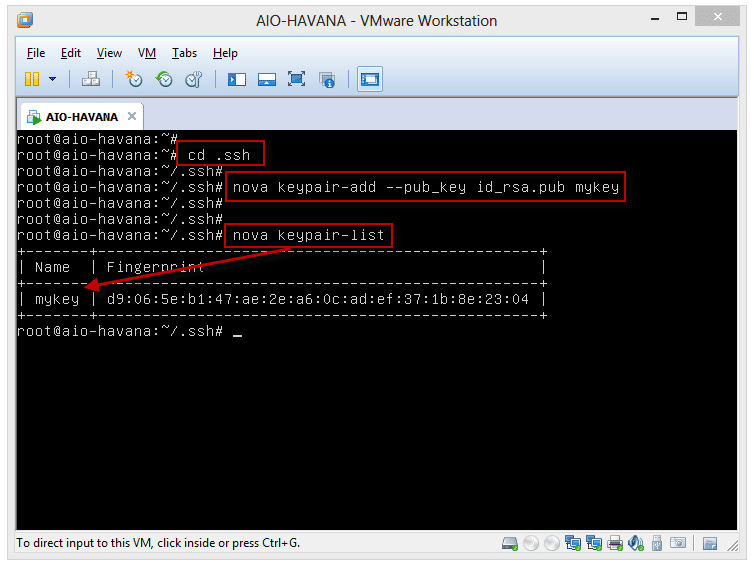
Task: Click the sound card status icon
Action: 635,544
